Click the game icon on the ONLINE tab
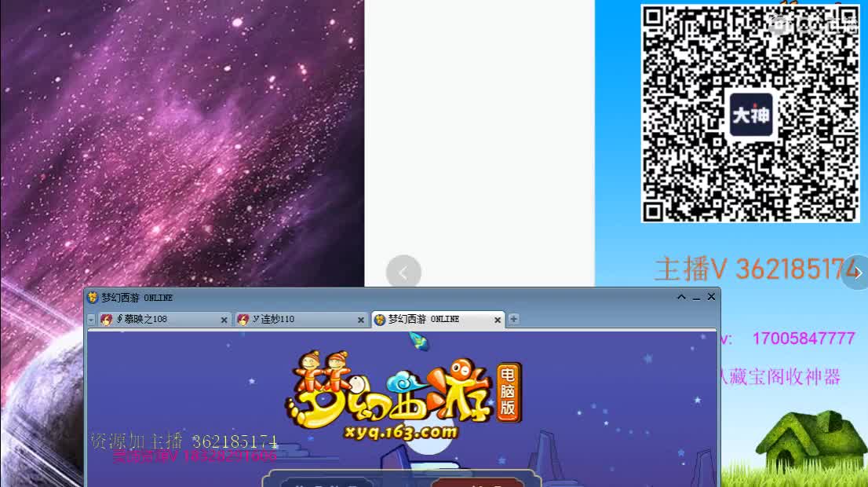Image resolution: width=868 pixels, height=487 pixels. tap(380, 319)
